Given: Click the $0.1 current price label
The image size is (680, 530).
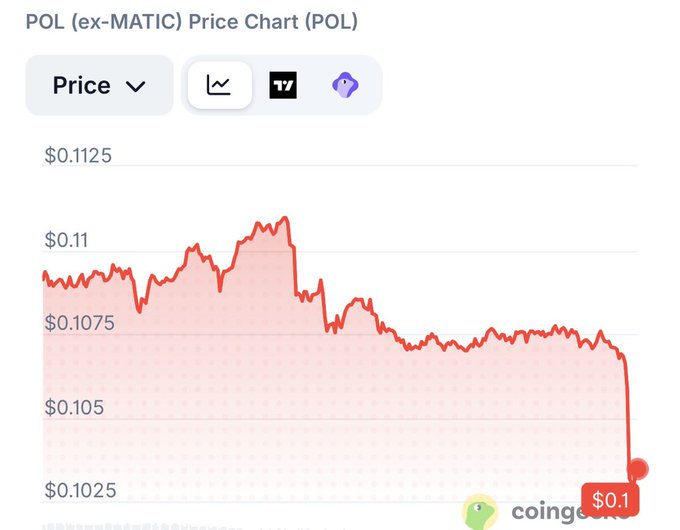Looking at the screenshot, I should pyautogui.click(x=610, y=500).
